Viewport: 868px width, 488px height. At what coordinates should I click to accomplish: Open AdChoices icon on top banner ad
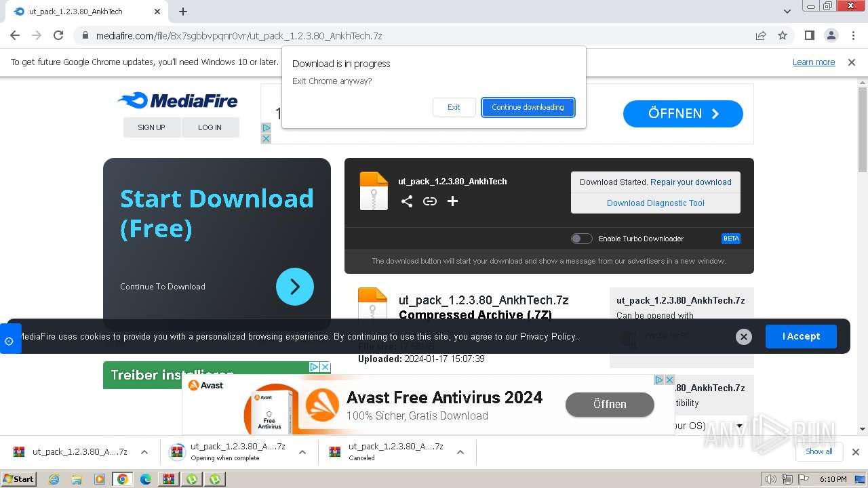click(266, 128)
